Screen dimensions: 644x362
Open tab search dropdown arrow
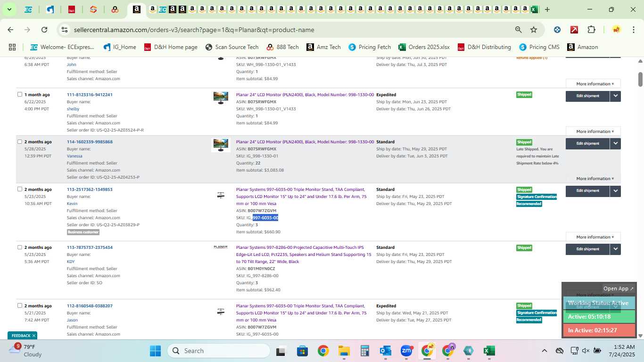[x=9, y=9]
